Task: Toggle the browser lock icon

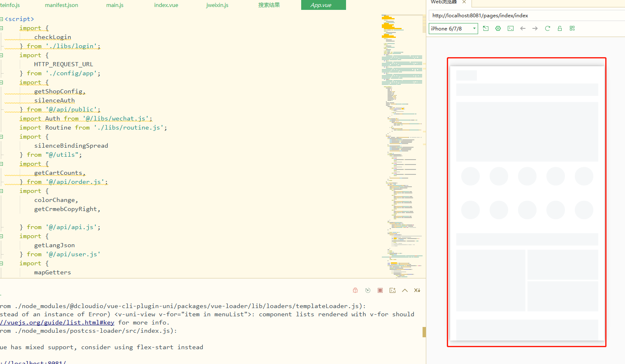Action: 560,28
